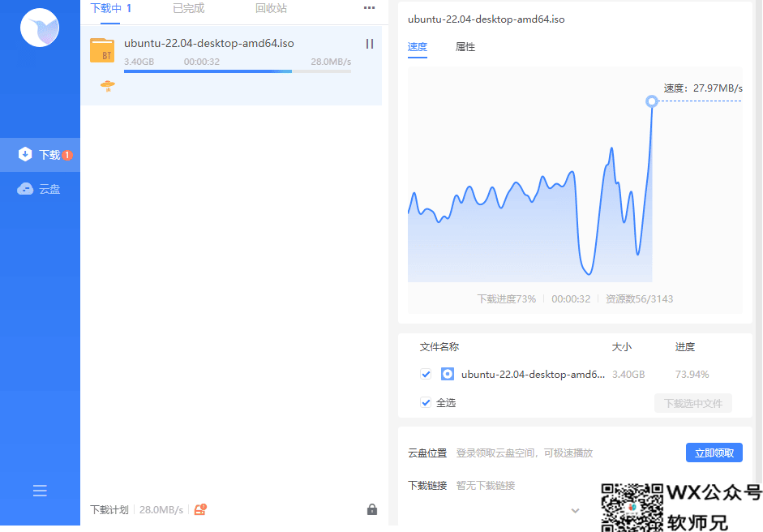Click the 28.0MB/s speed in the status bar
This screenshot has width=763, height=532.
pyautogui.click(x=161, y=509)
